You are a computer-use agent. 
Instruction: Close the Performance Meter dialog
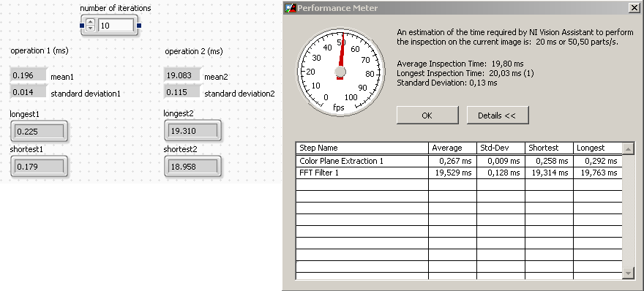634,8
